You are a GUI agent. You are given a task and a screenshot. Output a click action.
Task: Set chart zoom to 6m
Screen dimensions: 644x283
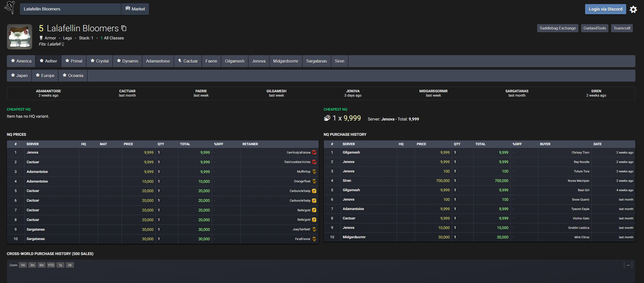[41, 265]
